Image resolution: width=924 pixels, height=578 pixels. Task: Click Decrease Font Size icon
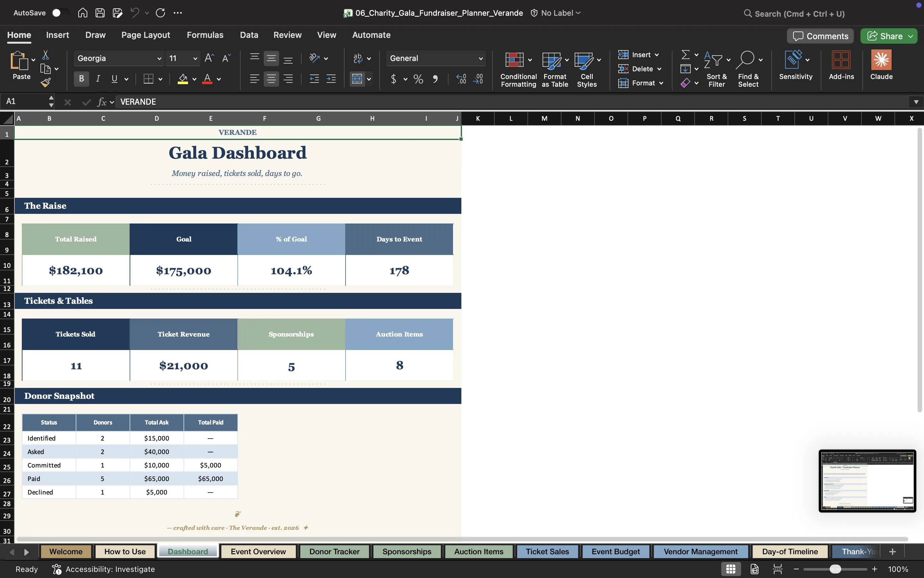point(227,58)
